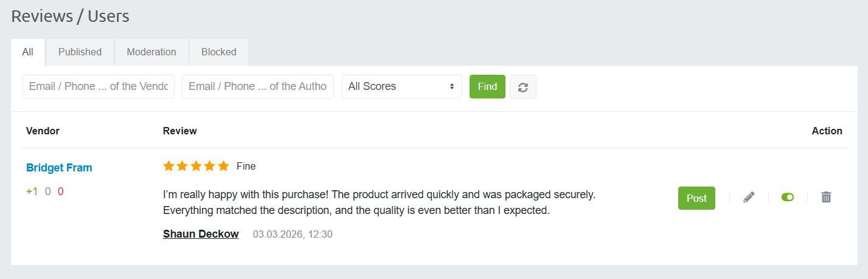Image resolution: width=868 pixels, height=279 pixels.
Task: Click the fifth star of the rating
Action: pos(223,166)
